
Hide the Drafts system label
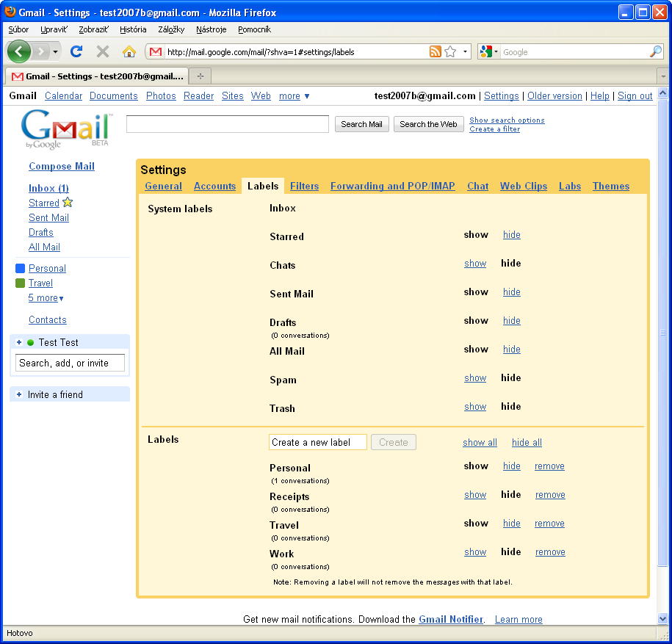(x=512, y=321)
